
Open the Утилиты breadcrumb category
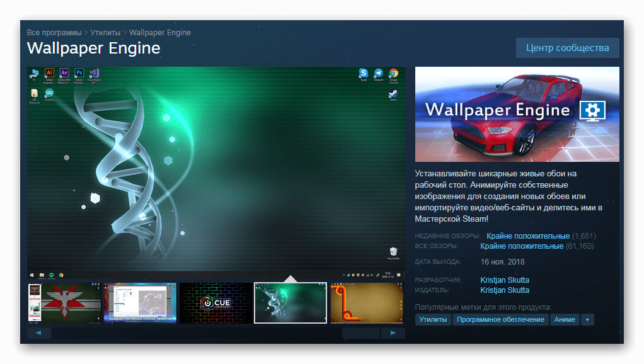coord(105,32)
